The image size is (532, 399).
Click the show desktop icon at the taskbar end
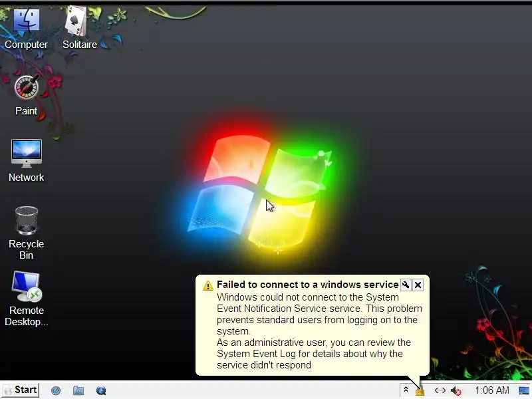tap(524, 391)
